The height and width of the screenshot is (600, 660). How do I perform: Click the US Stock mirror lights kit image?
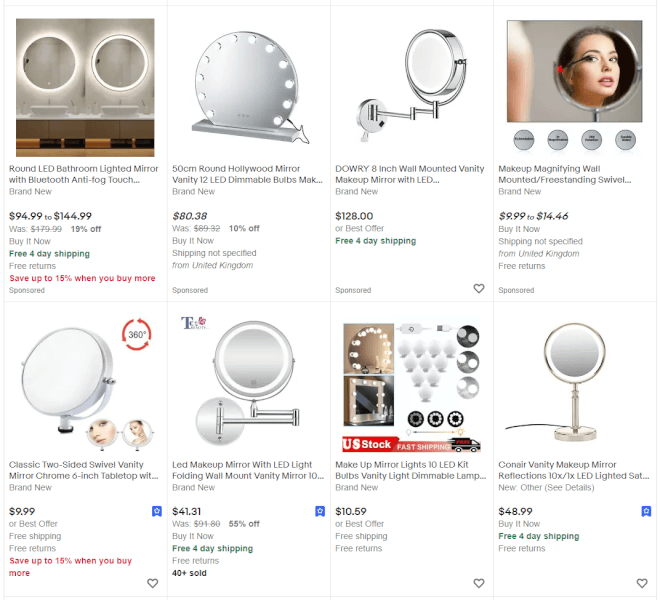tap(410, 385)
